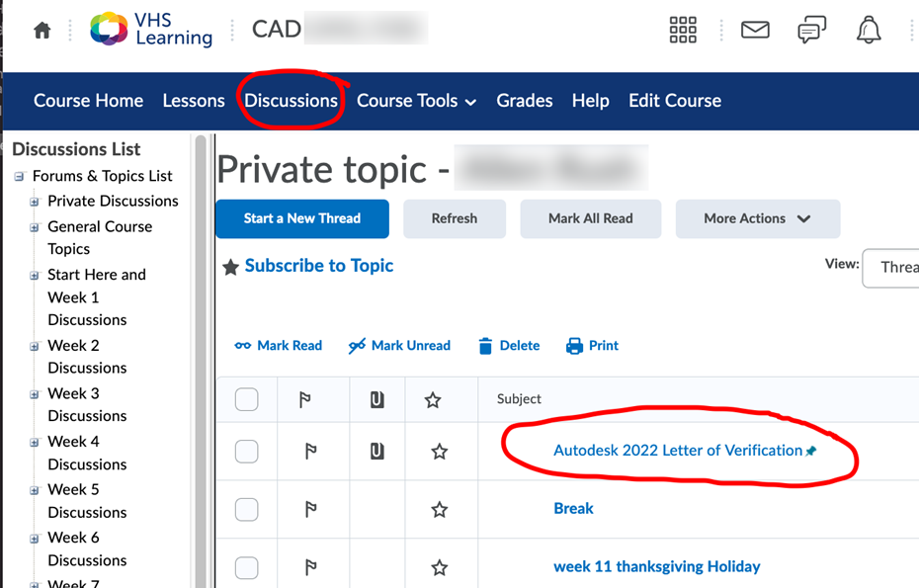Open the Course Tools dropdown

pyautogui.click(x=416, y=101)
